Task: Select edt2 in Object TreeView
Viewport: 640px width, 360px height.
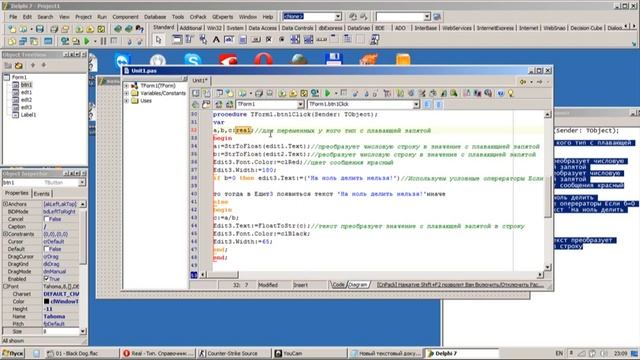Action: [27, 100]
